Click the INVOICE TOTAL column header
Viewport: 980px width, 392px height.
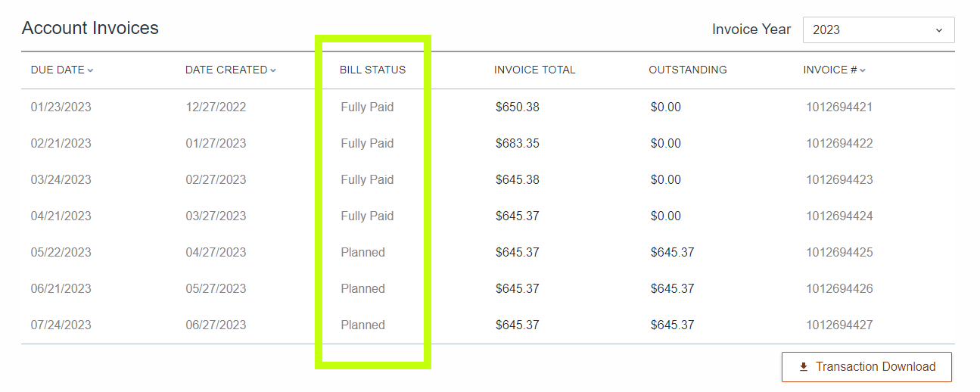[x=535, y=70]
